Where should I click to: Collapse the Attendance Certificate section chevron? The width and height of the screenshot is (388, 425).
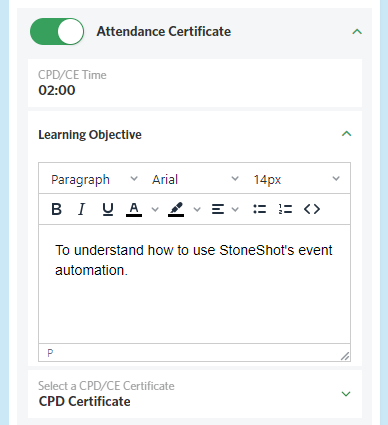(x=357, y=32)
